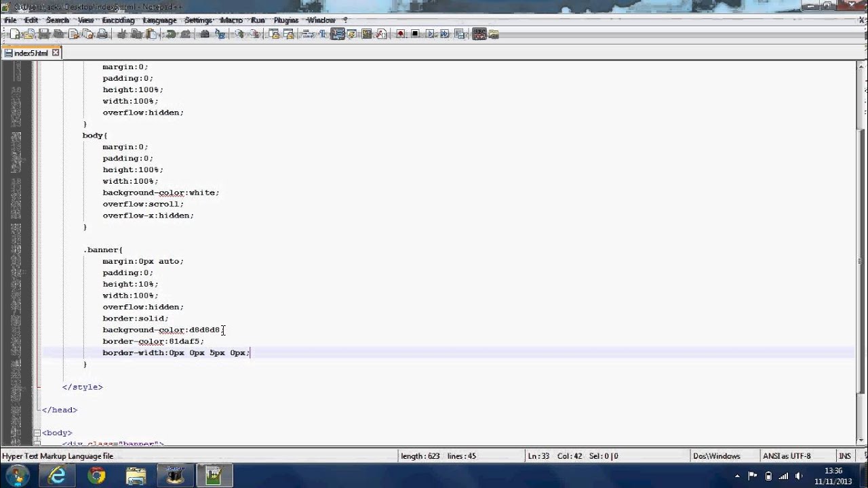Collapse the body tag fold marker
This screenshot has height=488, width=868.
[38, 432]
